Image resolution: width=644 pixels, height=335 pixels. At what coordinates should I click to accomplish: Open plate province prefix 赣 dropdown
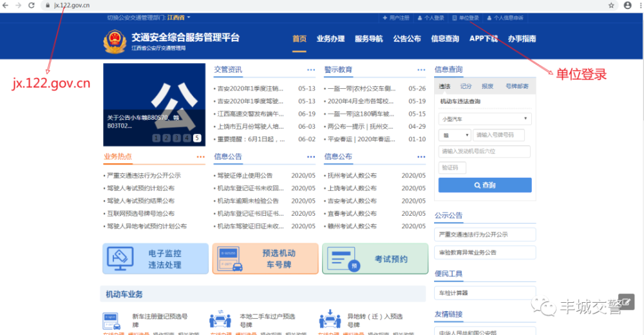(455, 135)
